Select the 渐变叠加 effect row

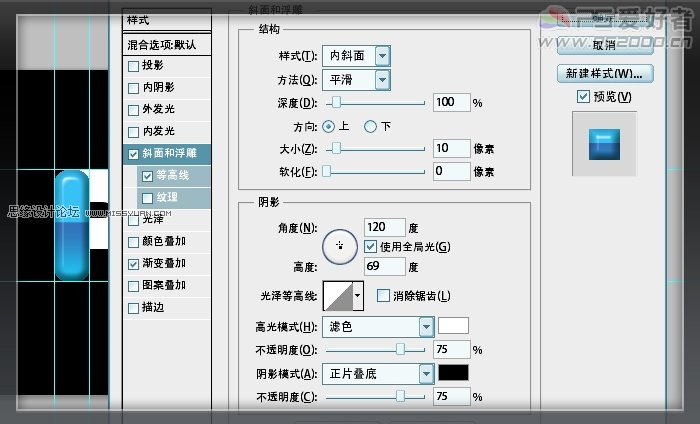click(167, 264)
